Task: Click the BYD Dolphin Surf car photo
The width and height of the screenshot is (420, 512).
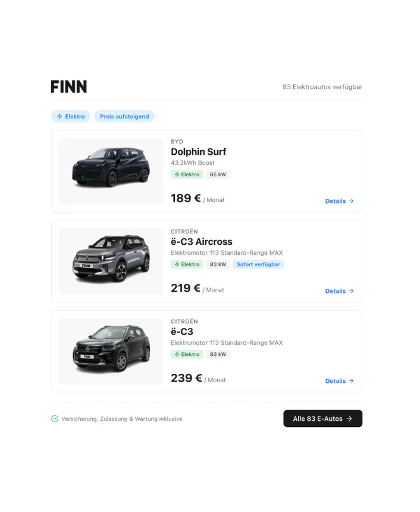Action: [x=110, y=170]
